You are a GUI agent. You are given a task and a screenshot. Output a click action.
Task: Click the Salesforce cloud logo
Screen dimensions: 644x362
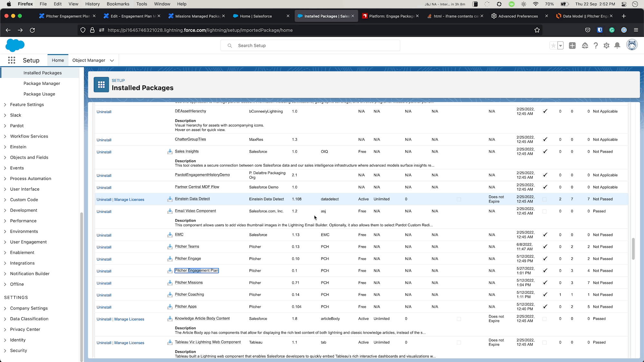(x=15, y=45)
